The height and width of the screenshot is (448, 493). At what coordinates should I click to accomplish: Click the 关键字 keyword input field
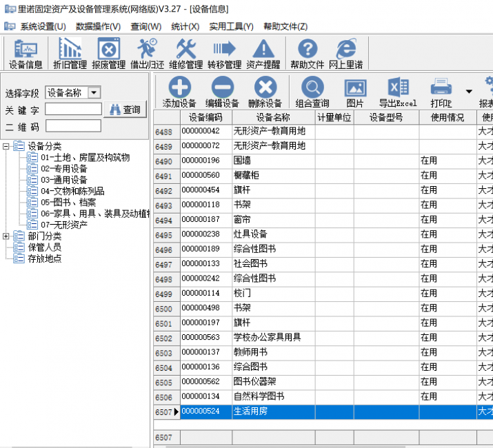click(73, 110)
